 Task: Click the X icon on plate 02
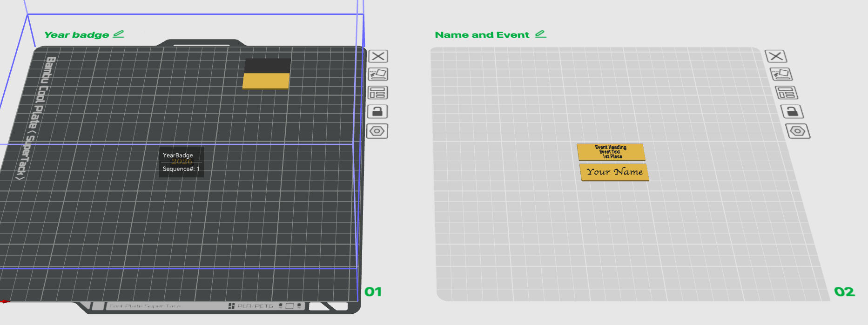pos(776,56)
